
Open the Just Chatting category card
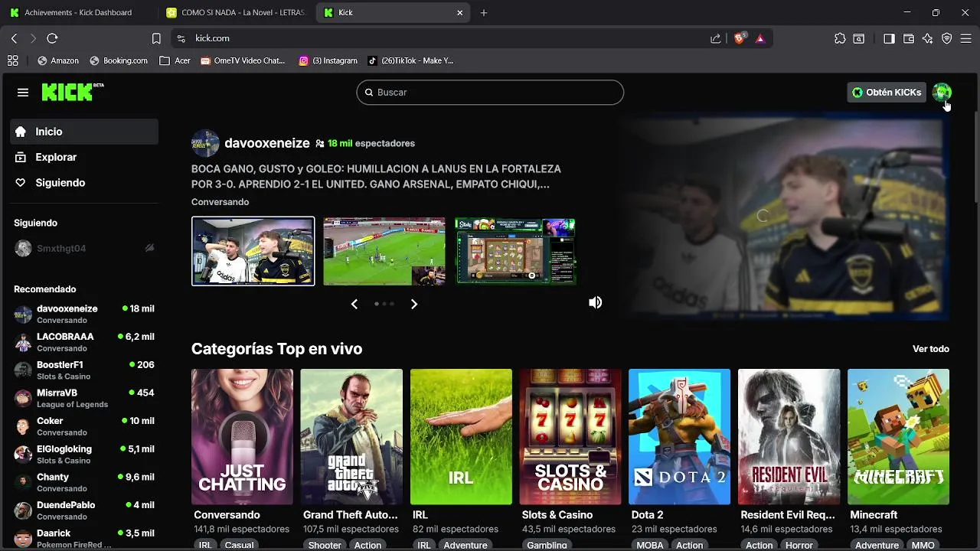[x=242, y=437]
